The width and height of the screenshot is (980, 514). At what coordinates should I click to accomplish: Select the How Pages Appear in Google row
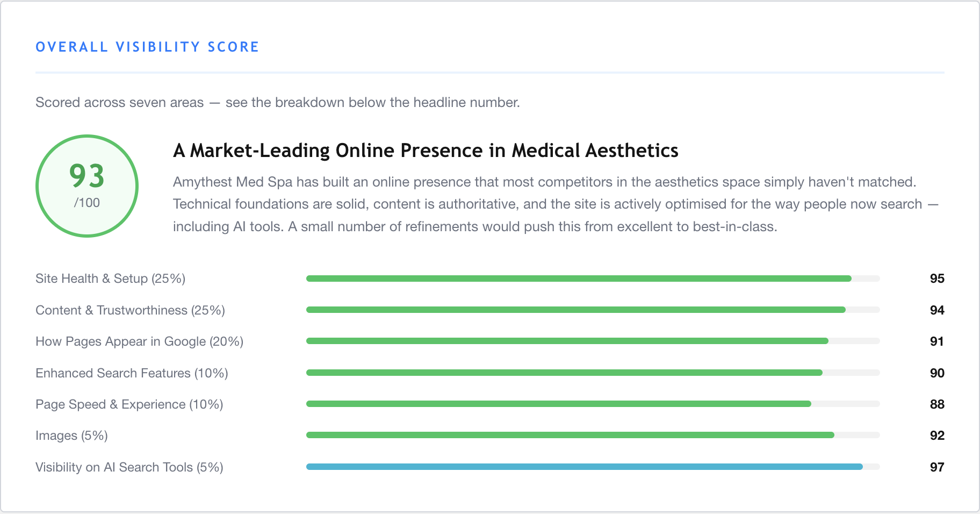[x=490, y=341]
